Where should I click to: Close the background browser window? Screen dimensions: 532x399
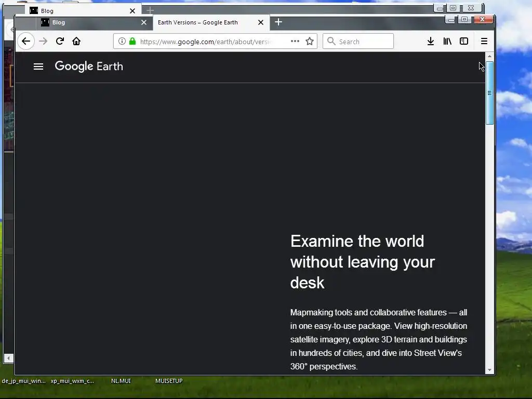click(471, 8)
